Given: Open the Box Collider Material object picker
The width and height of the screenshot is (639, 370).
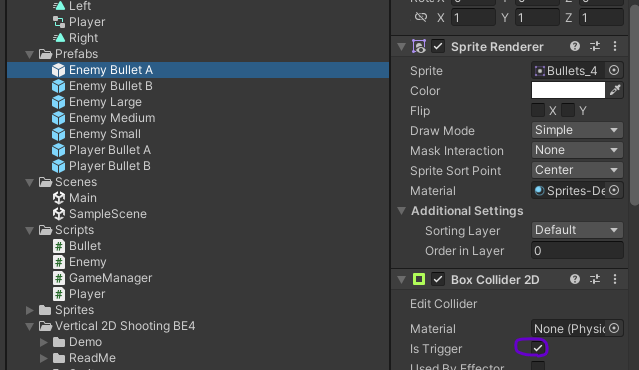Looking at the screenshot, I should click(614, 328).
